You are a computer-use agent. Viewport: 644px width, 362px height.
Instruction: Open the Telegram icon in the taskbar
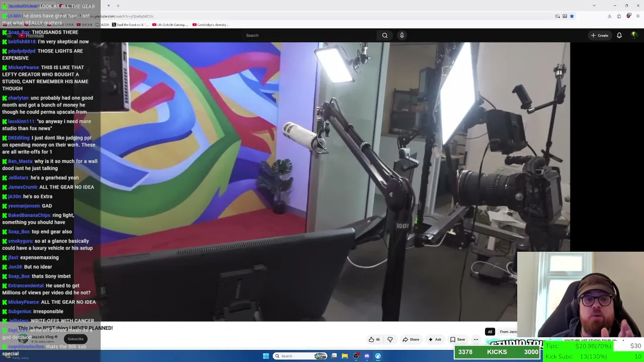click(378, 356)
